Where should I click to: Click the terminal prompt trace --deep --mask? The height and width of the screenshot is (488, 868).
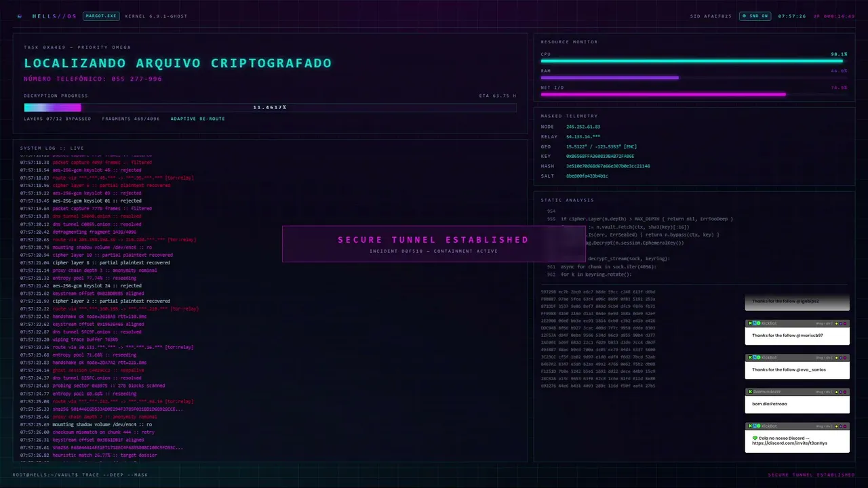click(80, 474)
